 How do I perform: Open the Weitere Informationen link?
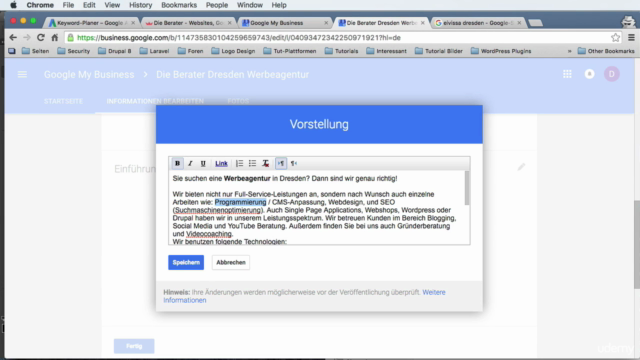coord(304,296)
